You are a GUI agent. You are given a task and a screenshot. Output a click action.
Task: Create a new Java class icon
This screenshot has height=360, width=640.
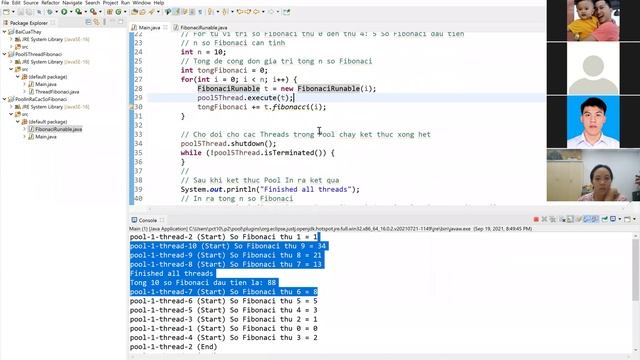[x=118, y=12]
